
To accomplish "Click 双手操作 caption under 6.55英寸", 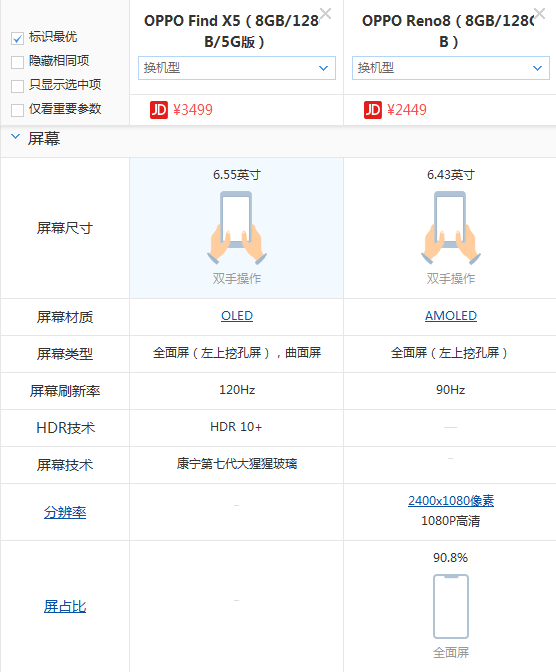I will point(237,279).
